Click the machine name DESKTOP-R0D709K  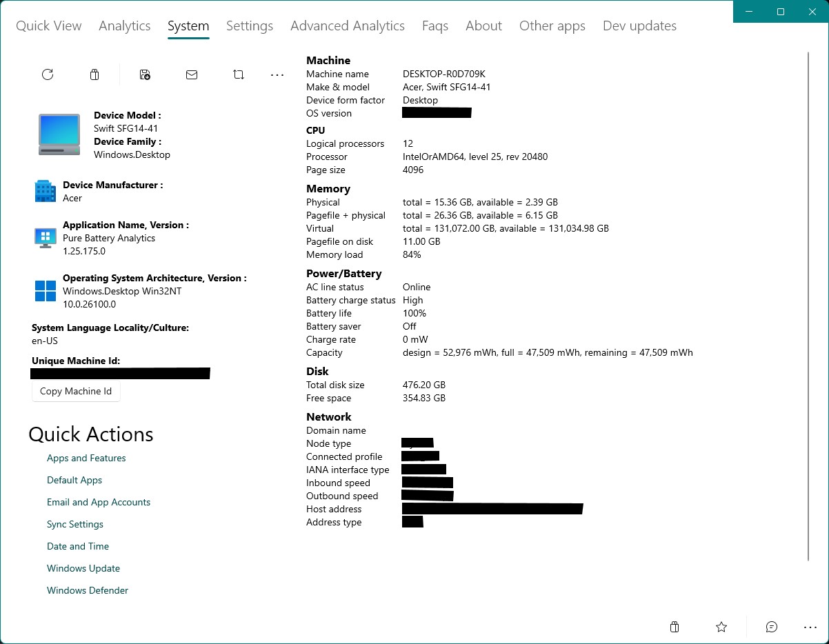point(444,74)
